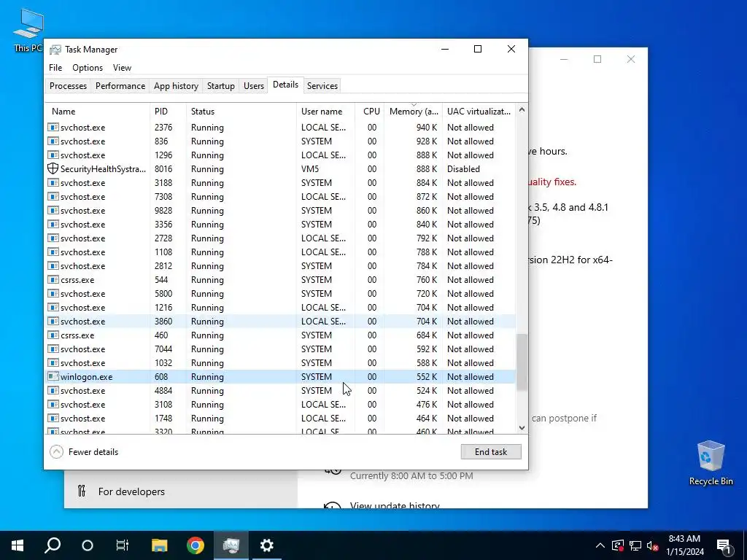The image size is (747, 560).
Task: Click svchost.exe icon for PID 2376
Action: point(53,127)
